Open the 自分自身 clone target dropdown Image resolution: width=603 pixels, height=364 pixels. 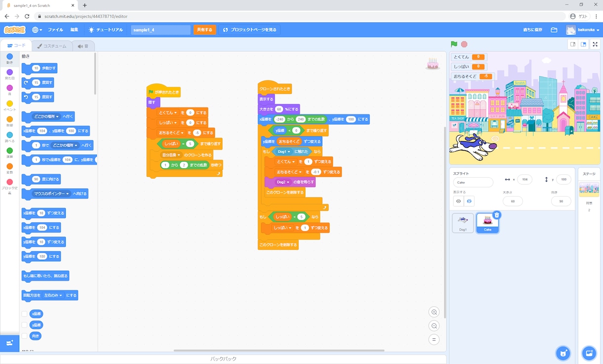172,155
